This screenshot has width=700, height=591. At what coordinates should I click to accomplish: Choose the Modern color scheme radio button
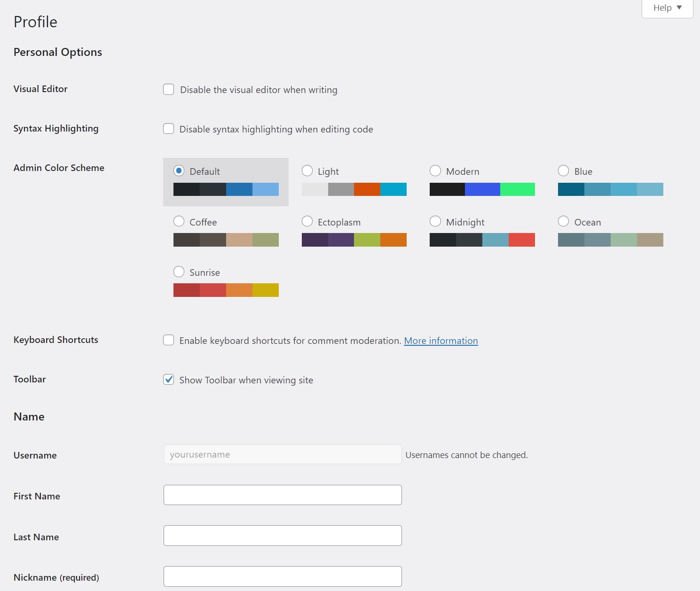click(435, 171)
